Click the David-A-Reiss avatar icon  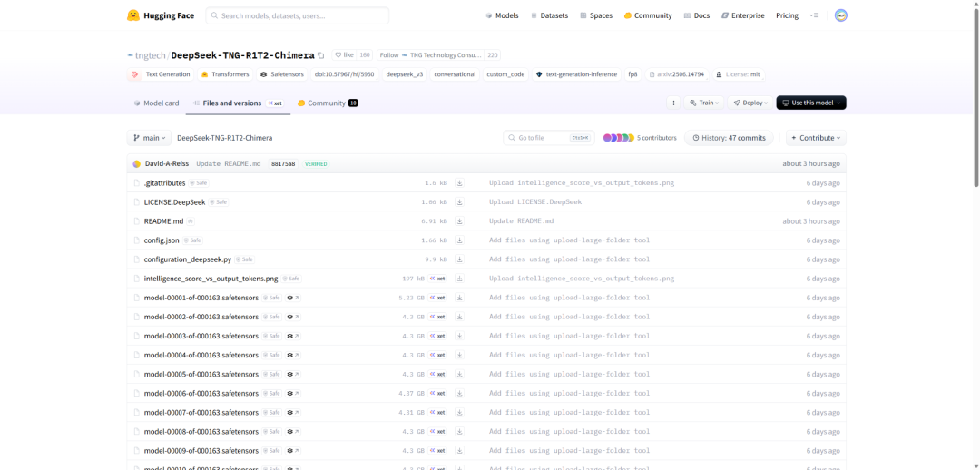[x=137, y=163]
